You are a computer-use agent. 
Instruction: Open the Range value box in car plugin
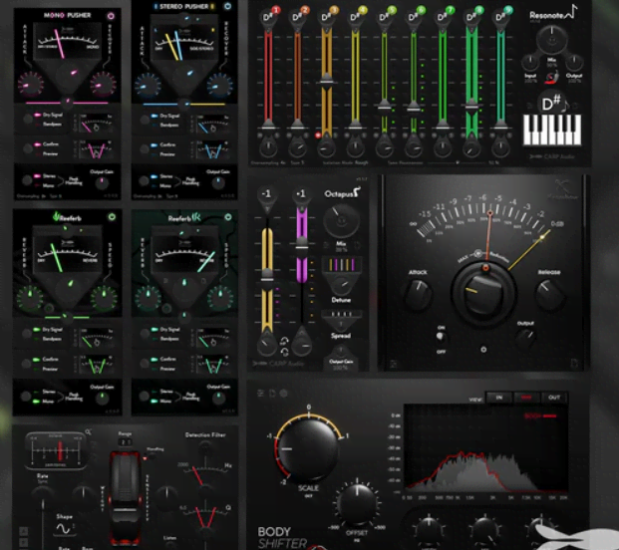[125, 442]
